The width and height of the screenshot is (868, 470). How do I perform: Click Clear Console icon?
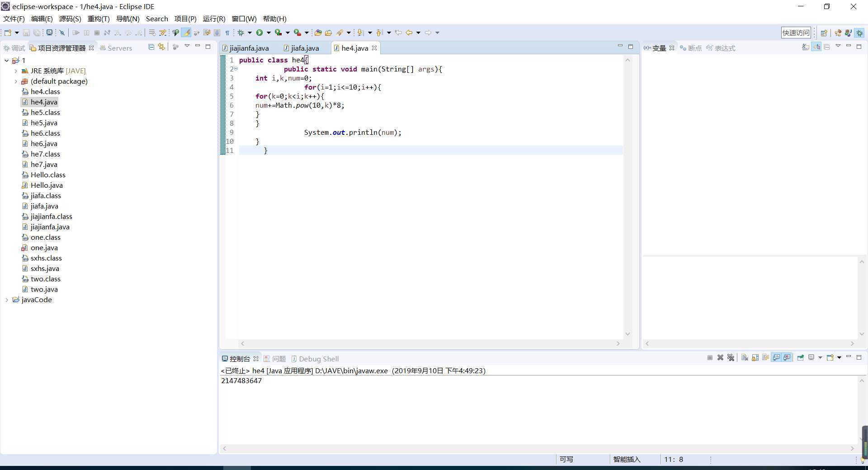(745, 357)
